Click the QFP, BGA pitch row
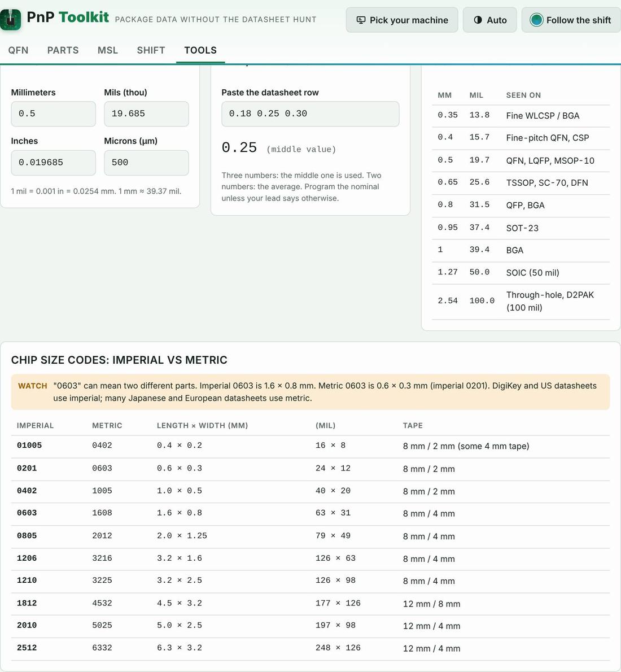 tap(521, 206)
